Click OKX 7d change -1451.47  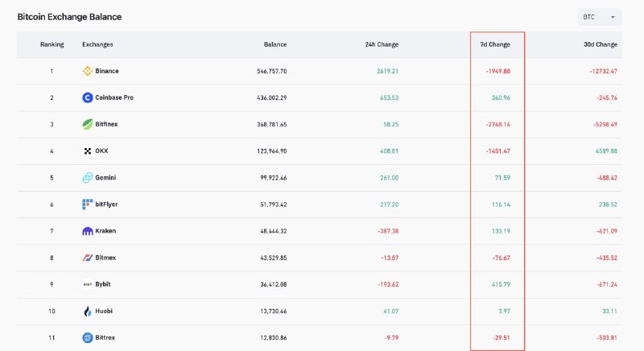tap(497, 151)
